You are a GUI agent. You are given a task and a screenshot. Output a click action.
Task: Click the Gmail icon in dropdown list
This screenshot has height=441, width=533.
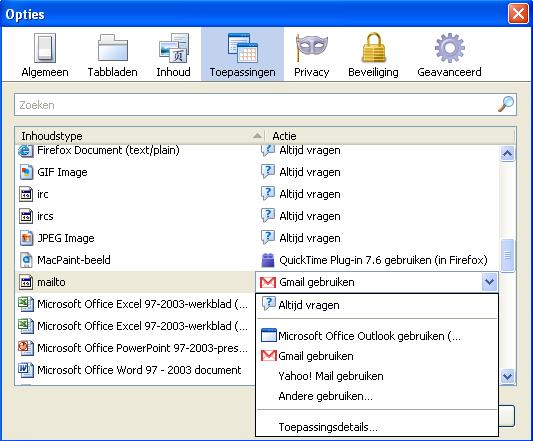point(269,356)
